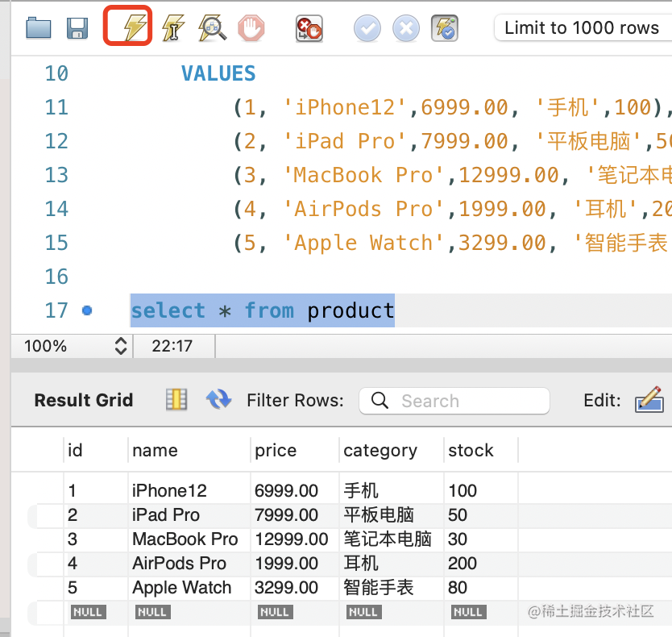This screenshot has width=672, height=637.
Task: Stop the query being executed
Action: tap(251, 28)
